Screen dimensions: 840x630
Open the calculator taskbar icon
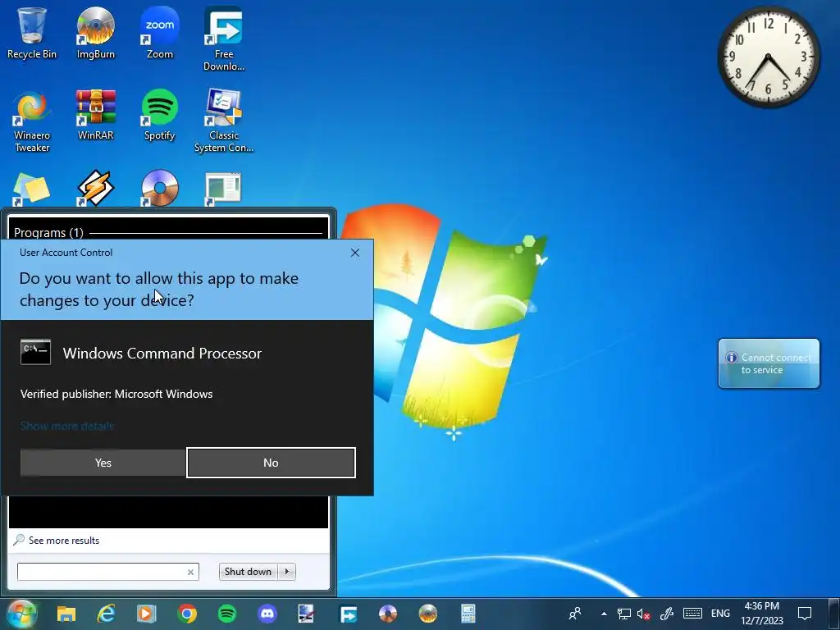pos(468,614)
